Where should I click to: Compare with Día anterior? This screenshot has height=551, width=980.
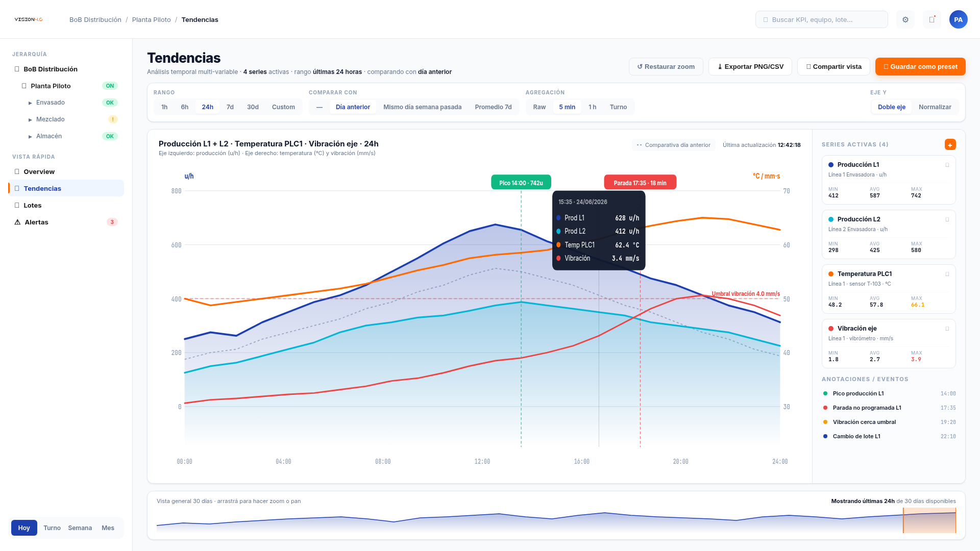[x=353, y=107]
